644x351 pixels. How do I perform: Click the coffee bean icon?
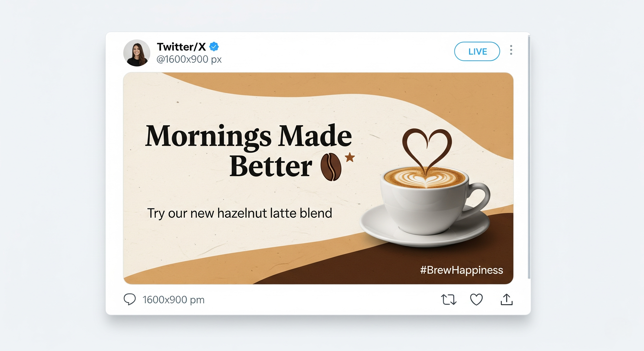tap(331, 167)
